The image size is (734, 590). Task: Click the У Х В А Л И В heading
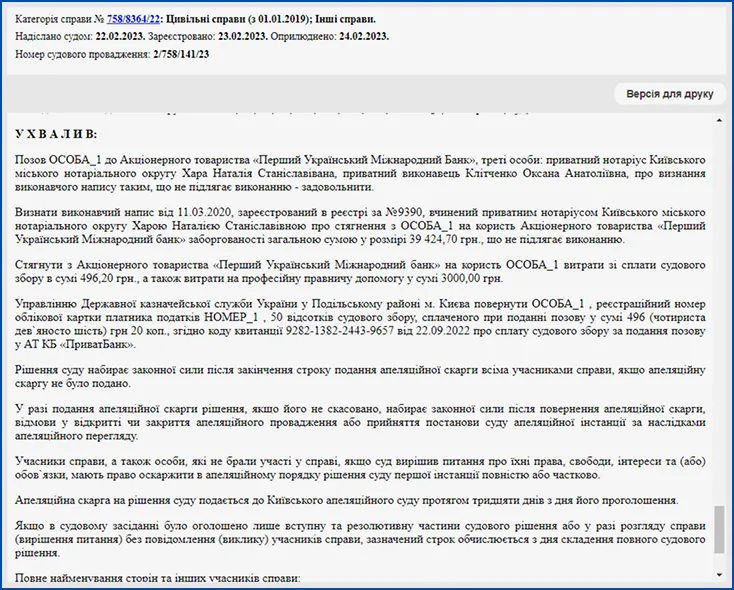tap(56, 134)
